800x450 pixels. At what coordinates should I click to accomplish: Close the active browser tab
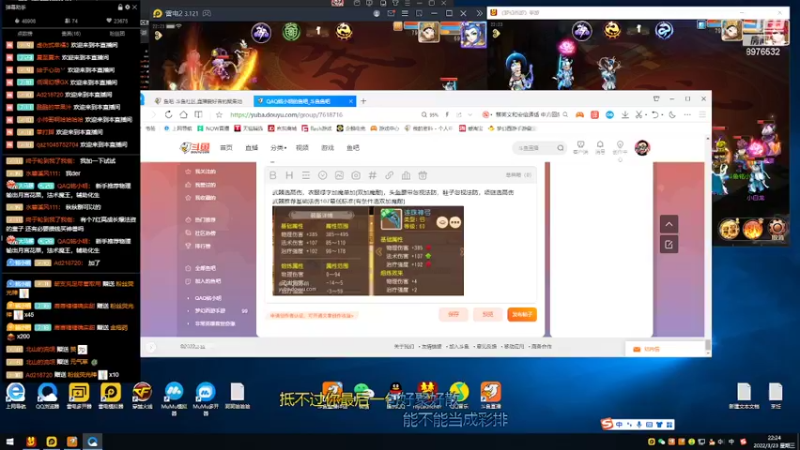point(351,101)
